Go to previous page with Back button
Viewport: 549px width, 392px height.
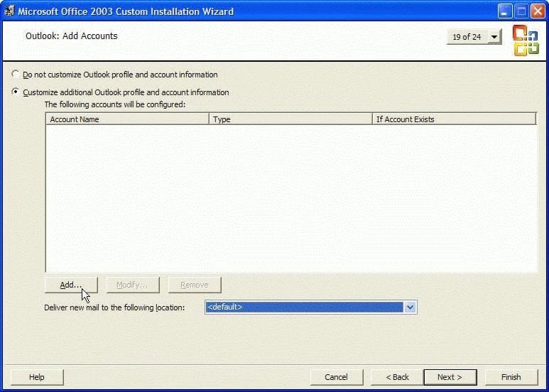tap(397, 377)
